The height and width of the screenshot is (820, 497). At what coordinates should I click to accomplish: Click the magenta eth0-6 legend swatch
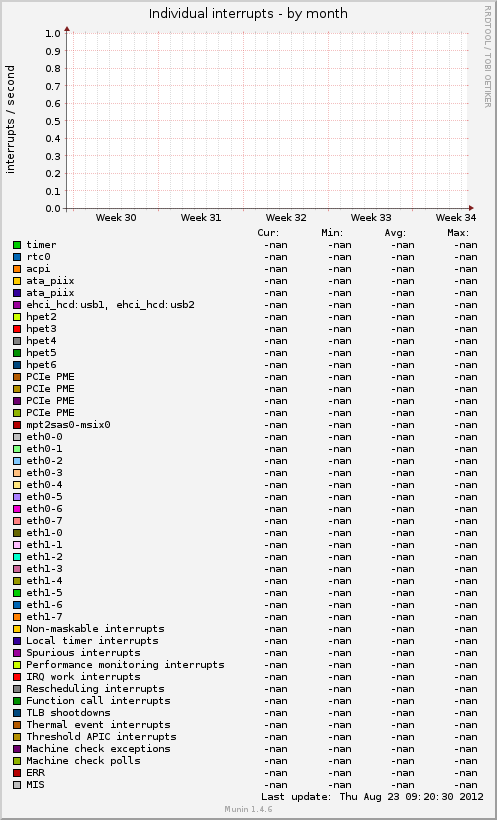(17, 509)
